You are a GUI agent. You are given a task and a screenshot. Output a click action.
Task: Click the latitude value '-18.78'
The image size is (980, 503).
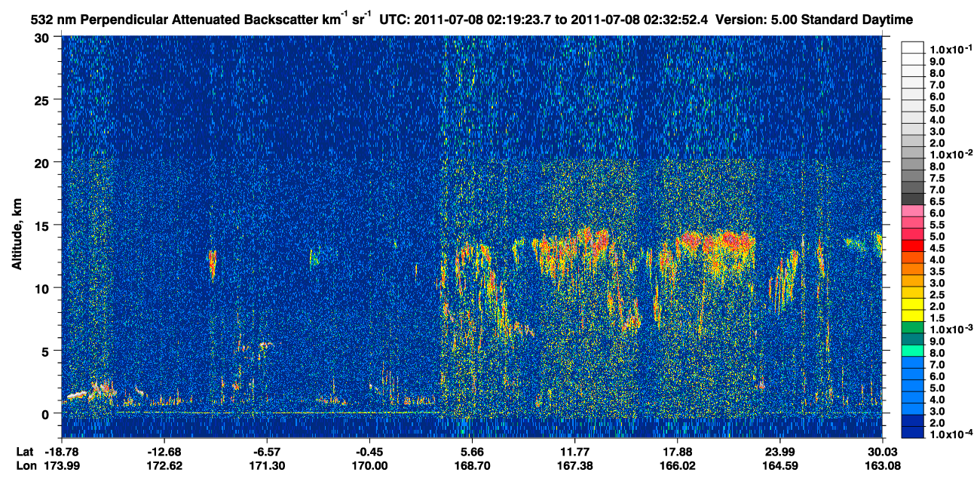(x=62, y=452)
